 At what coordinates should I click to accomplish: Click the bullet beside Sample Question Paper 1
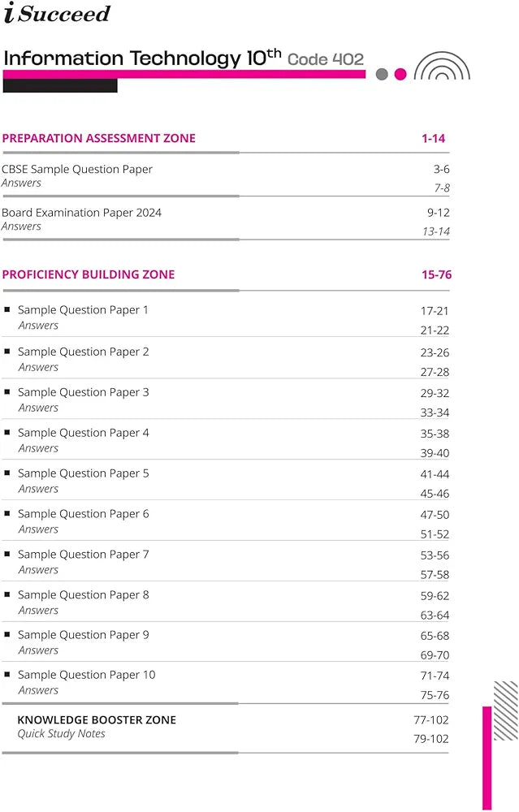(x=7, y=309)
